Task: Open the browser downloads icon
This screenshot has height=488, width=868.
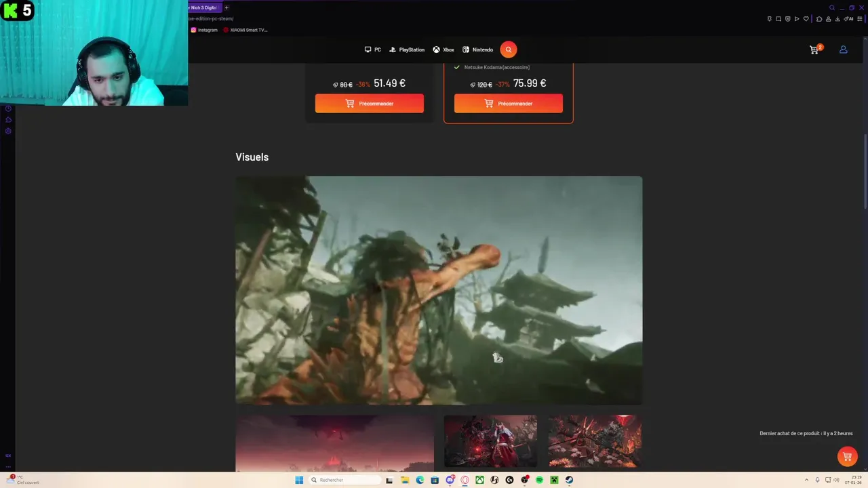Action: click(x=837, y=19)
